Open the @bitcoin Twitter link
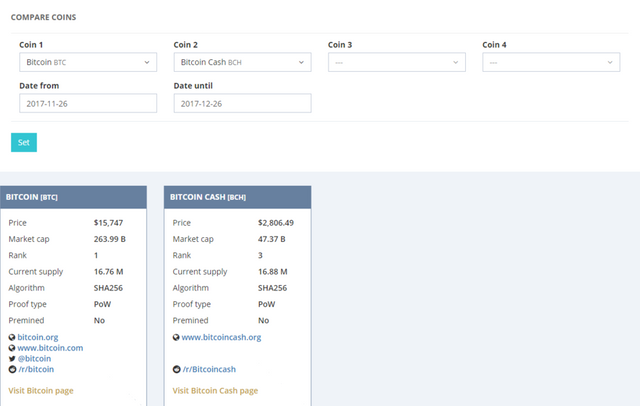 34,359
